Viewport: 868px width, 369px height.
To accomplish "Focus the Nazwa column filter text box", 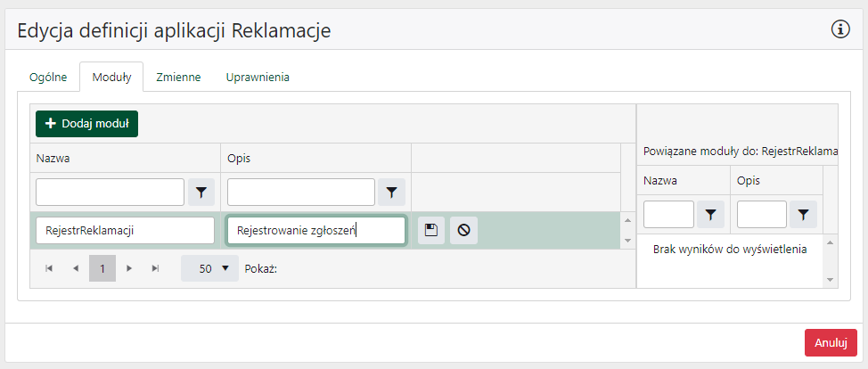I will tap(110, 192).
